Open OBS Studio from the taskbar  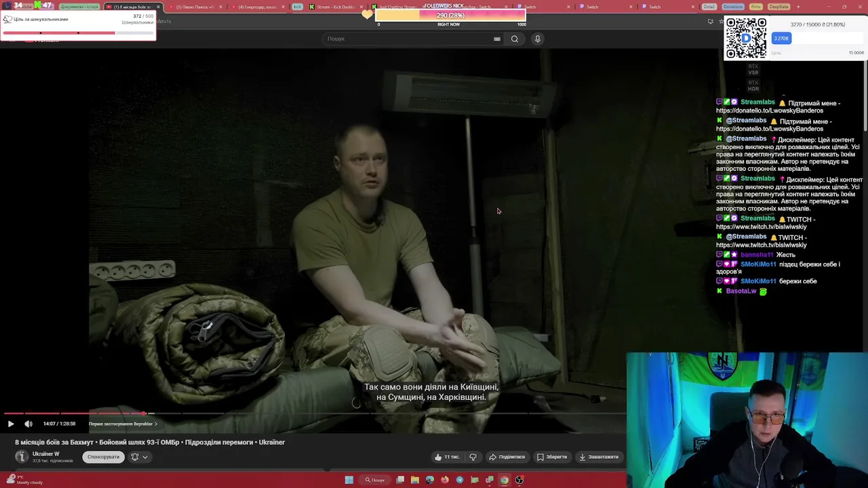[519, 480]
